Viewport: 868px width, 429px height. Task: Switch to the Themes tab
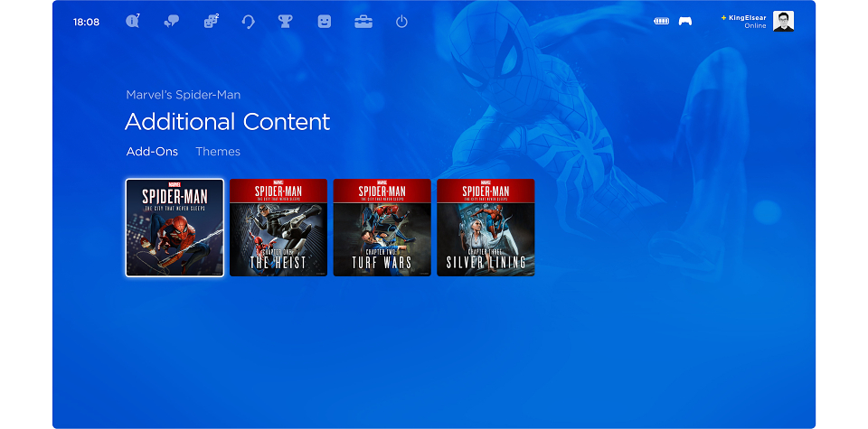[x=218, y=152]
